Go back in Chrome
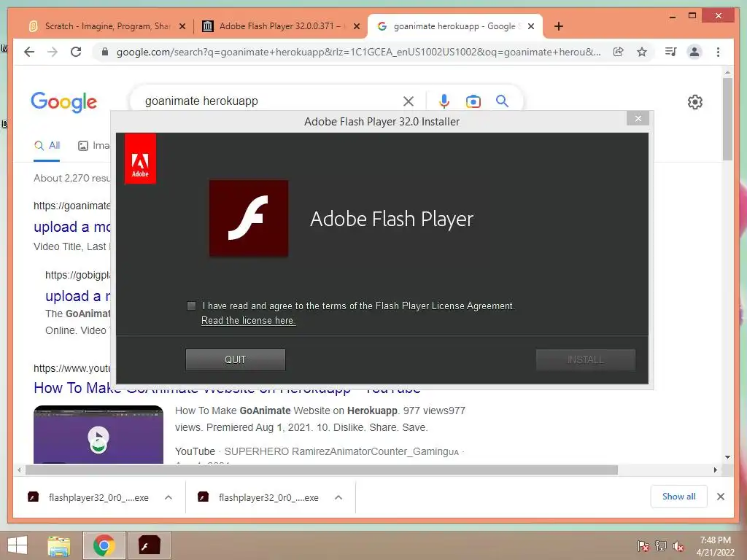 tap(29, 52)
